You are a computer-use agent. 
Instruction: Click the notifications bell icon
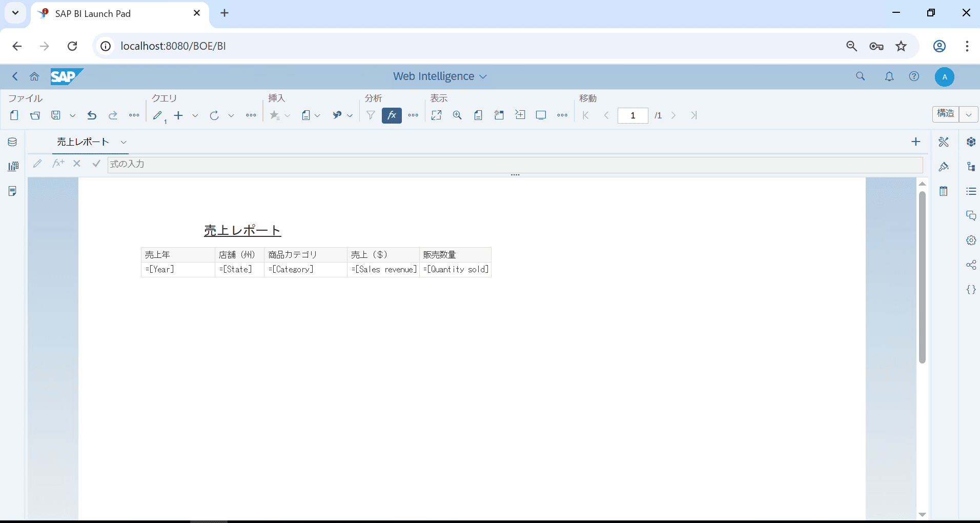(x=889, y=76)
